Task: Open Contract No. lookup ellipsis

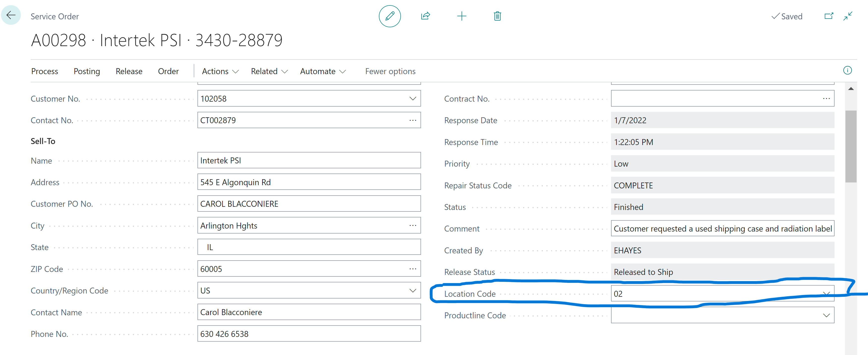Action: point(826,98)
